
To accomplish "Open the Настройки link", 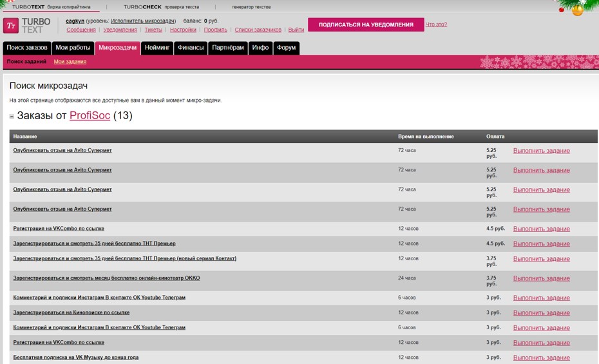I will click(x=183, y=30).
